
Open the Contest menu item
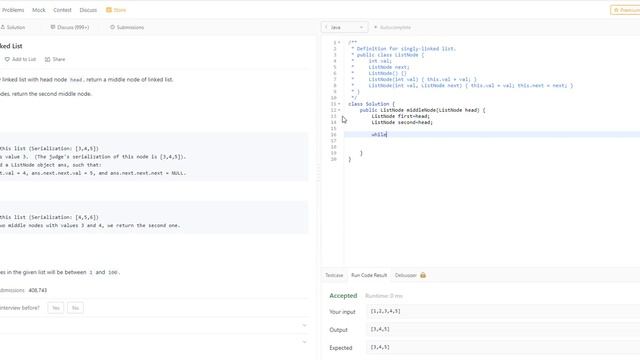[62, 10]
